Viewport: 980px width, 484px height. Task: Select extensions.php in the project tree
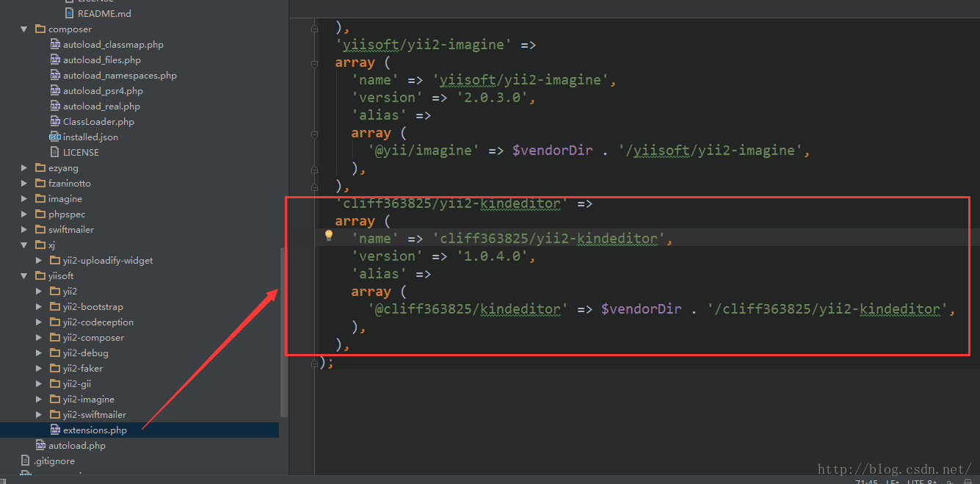point(94,430)
